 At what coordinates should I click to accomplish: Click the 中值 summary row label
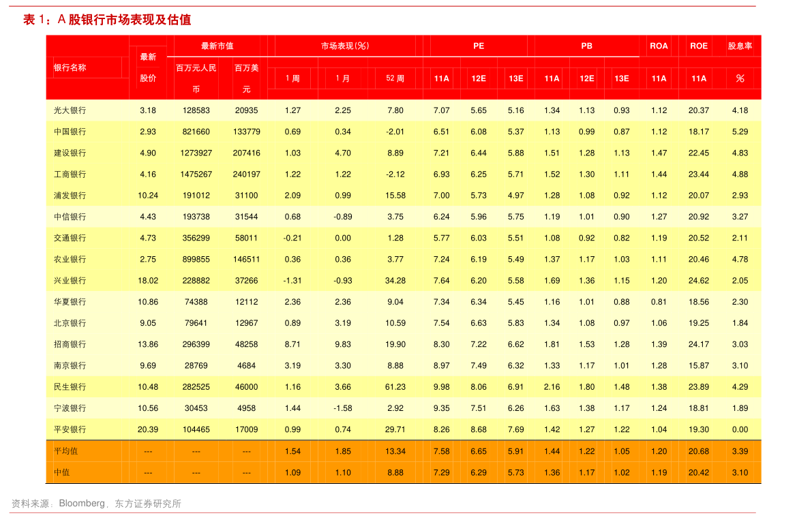[62, 472]
